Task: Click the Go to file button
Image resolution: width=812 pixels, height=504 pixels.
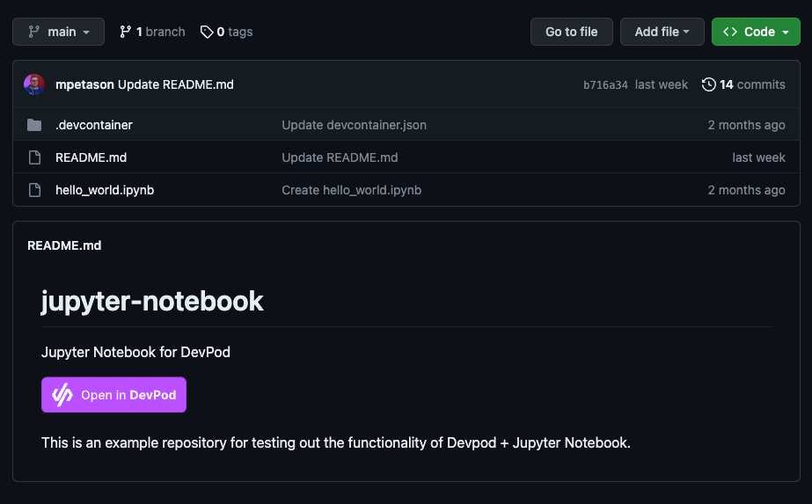Action: [x=571, y=32]
